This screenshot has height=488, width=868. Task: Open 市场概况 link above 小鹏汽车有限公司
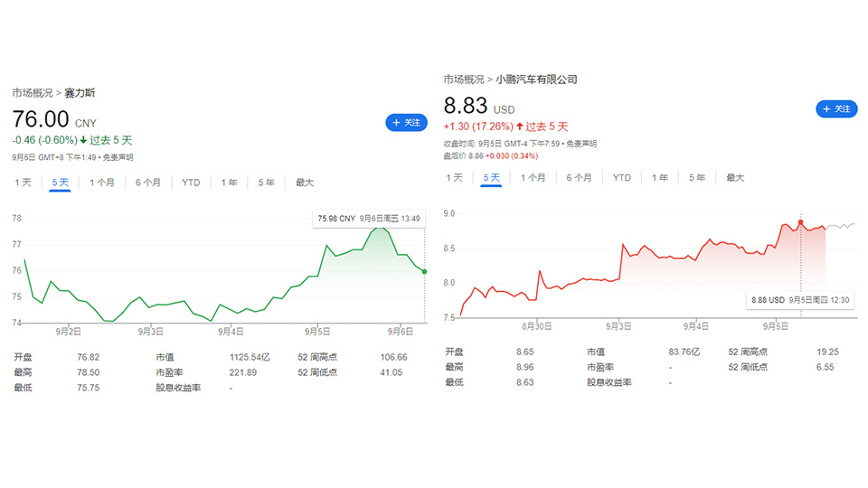tap(464, 80)
